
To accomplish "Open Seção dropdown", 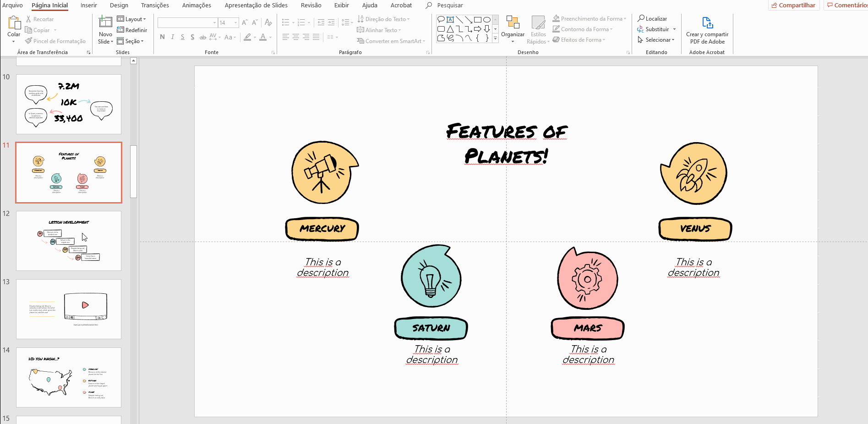I will tap(131, 41).
